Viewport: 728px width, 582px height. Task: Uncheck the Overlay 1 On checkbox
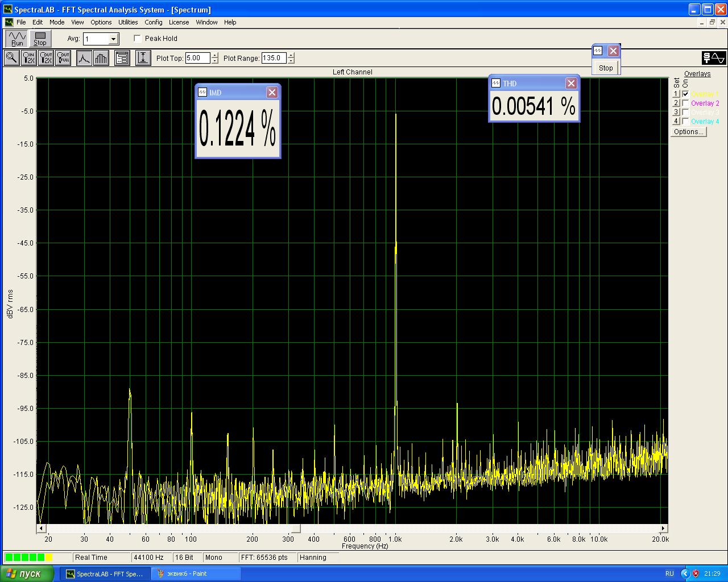[x=686, y=94]
